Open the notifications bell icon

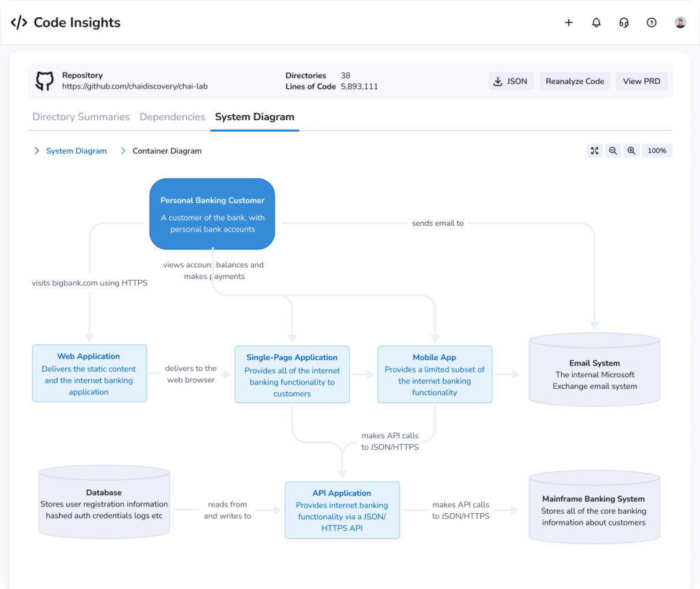[x=596, y=23]
